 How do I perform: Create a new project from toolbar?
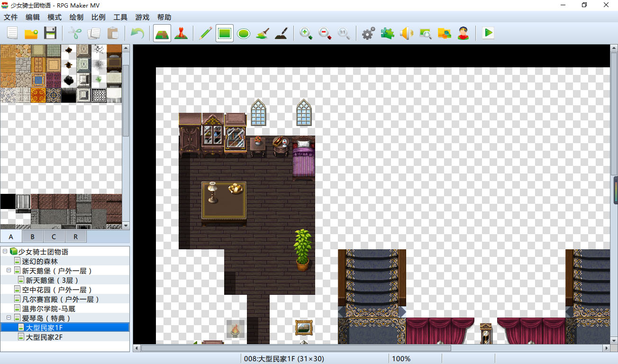click(x=12, y=33)
